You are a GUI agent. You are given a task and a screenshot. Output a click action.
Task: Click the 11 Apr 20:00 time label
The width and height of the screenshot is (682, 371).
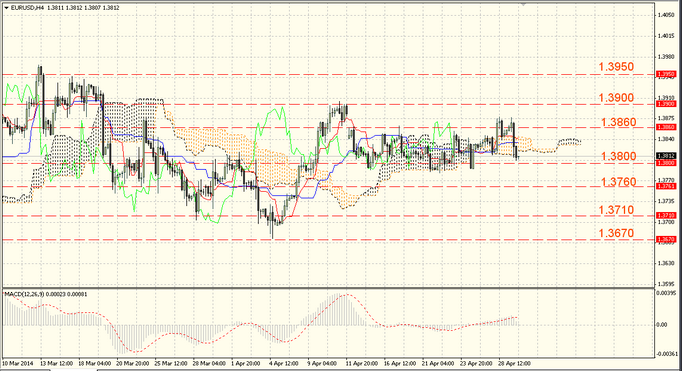point(362,363)
